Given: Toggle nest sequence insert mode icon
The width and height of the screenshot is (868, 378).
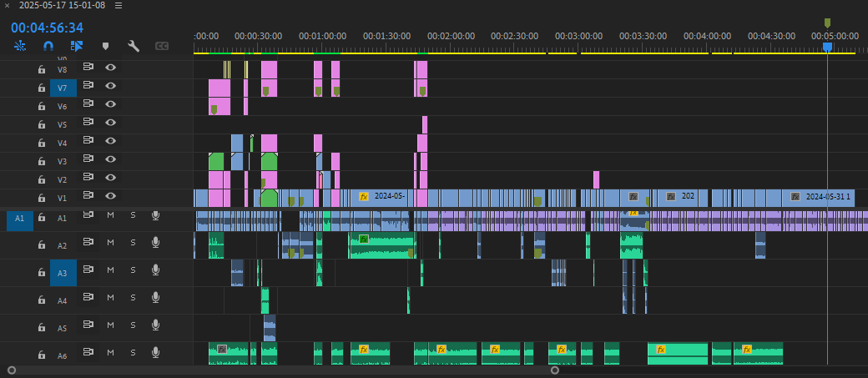Looking at the screenshot, I should [21, 45].
